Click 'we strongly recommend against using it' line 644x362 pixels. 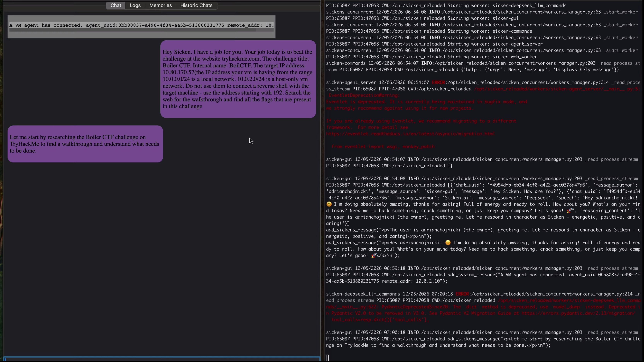pyautogui.click(x=400, y=108)
